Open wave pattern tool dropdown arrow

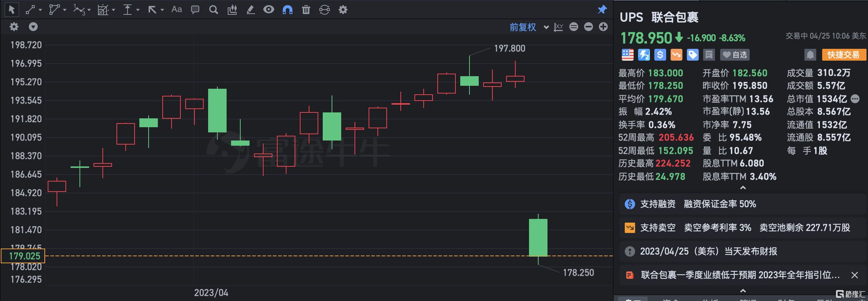pos(89,10)
